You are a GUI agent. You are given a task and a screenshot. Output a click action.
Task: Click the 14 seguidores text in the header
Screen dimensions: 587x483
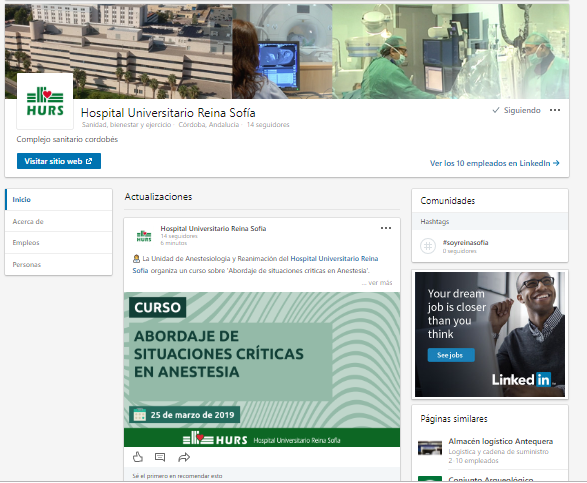[x=268, y=125]
